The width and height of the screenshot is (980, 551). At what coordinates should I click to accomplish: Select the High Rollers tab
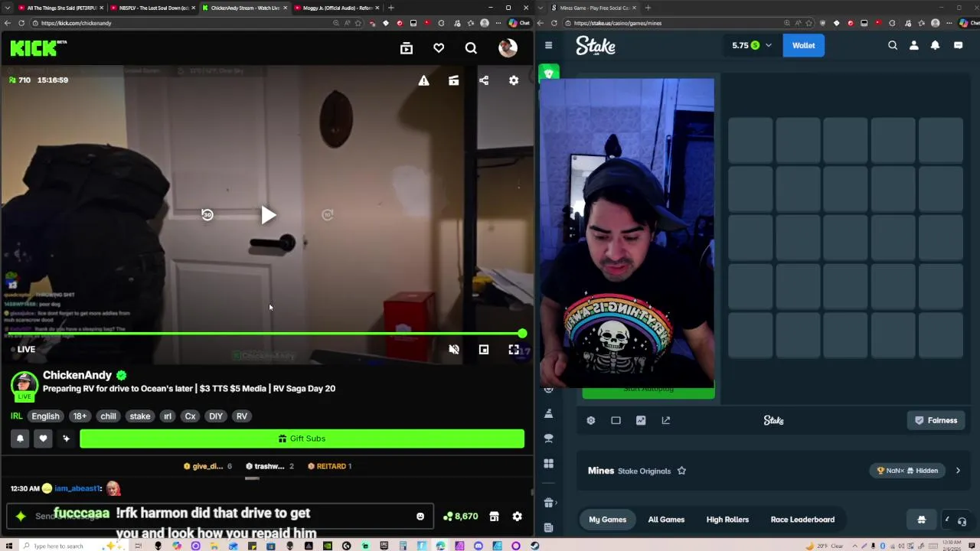727,520
